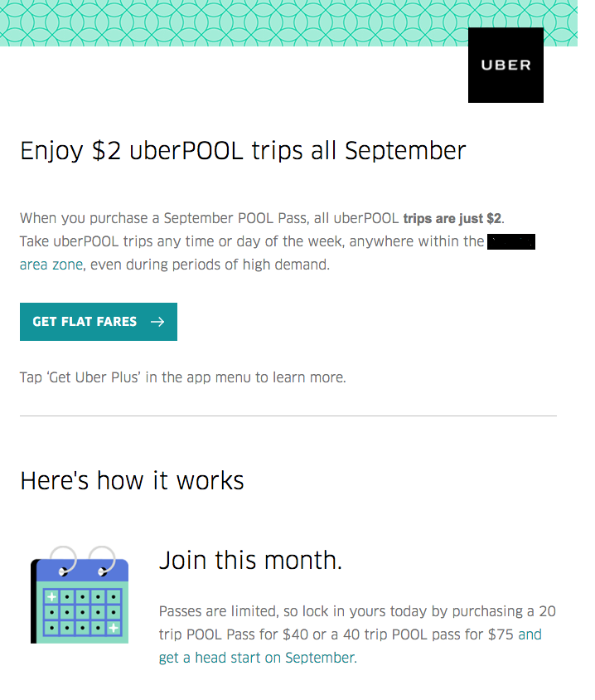Click the 'Tap Get Uber Plus' instruction text
Viewport: 595px width, 700px height.
pyautogui.click(x=183, y=377)
